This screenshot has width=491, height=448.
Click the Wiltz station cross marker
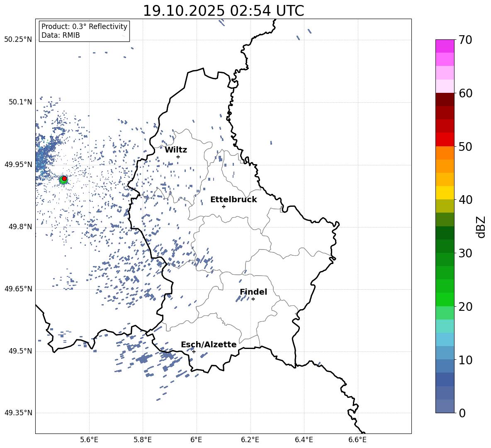click(178, 157)
